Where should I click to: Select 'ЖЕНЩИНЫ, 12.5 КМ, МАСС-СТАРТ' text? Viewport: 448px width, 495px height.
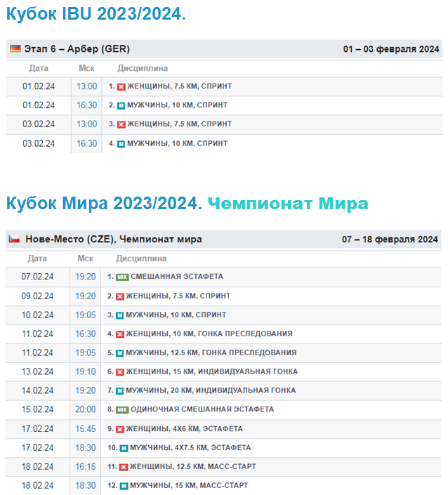pos(193,467)
